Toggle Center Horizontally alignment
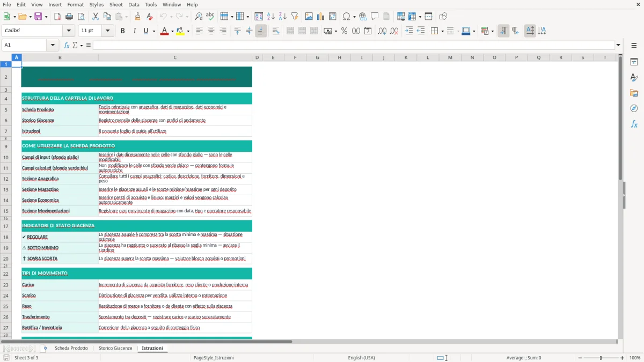The height and width of the screenshot is (362, 644). [x=211, y=31]
